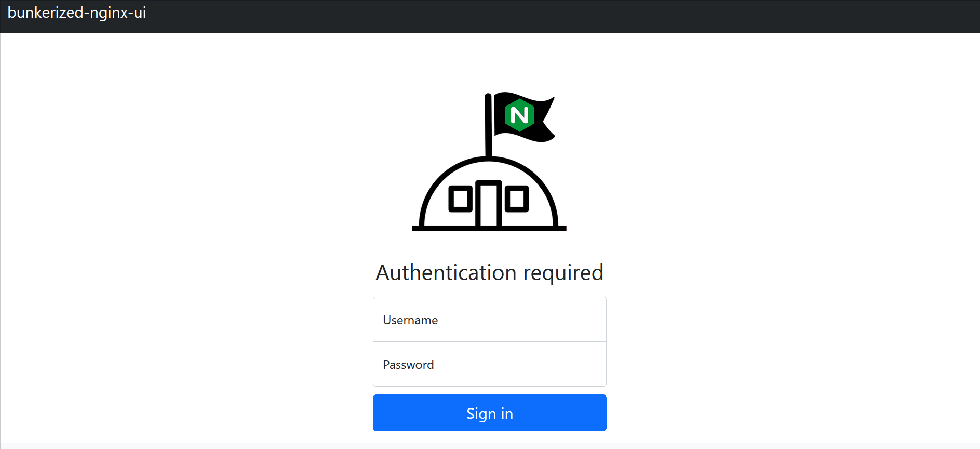Click the word "required" in the heading
Screen dimensions: 980x449
(563, 273)
